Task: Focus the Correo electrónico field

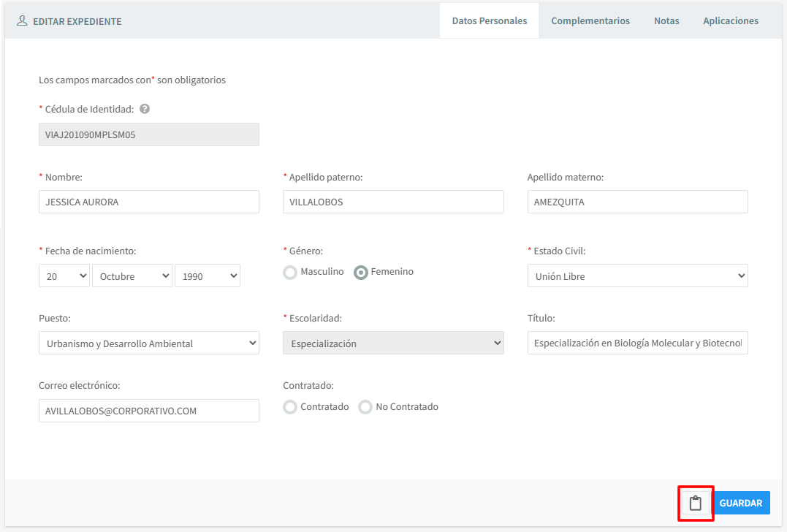Action: (x=148, y=411)
